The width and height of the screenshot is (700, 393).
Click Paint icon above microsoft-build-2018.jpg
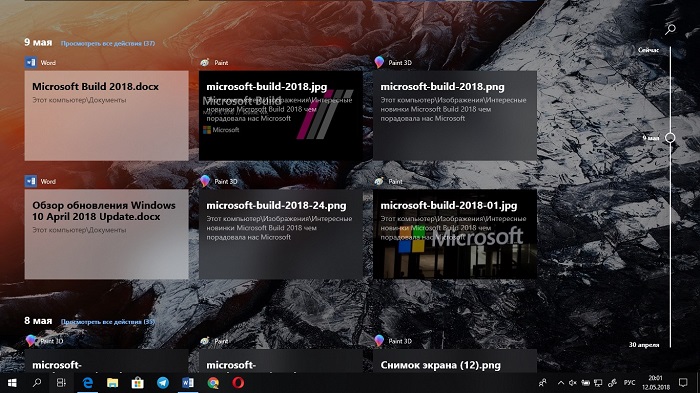(205, 63)
